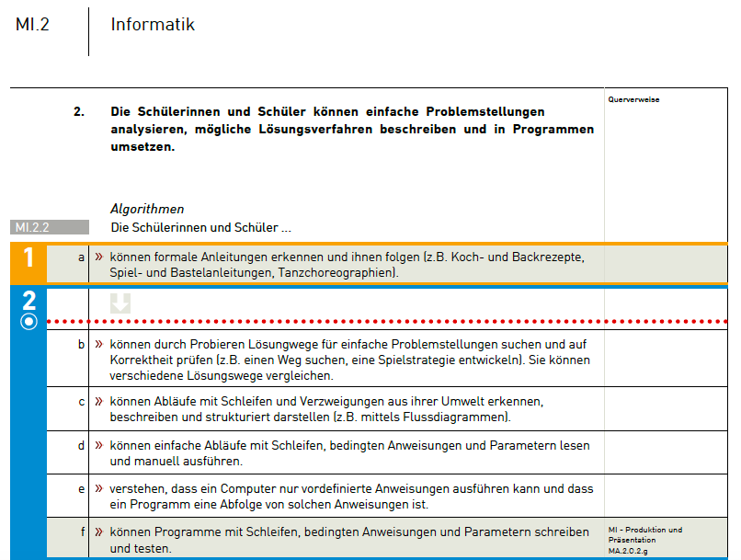
Task: Click text 'können einfache Abläufe mit Schleifen'
Action: click(218, 445)
